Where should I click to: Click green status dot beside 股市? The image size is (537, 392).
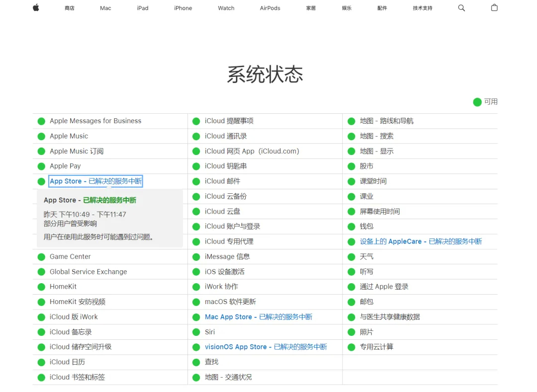pos(352,166)
